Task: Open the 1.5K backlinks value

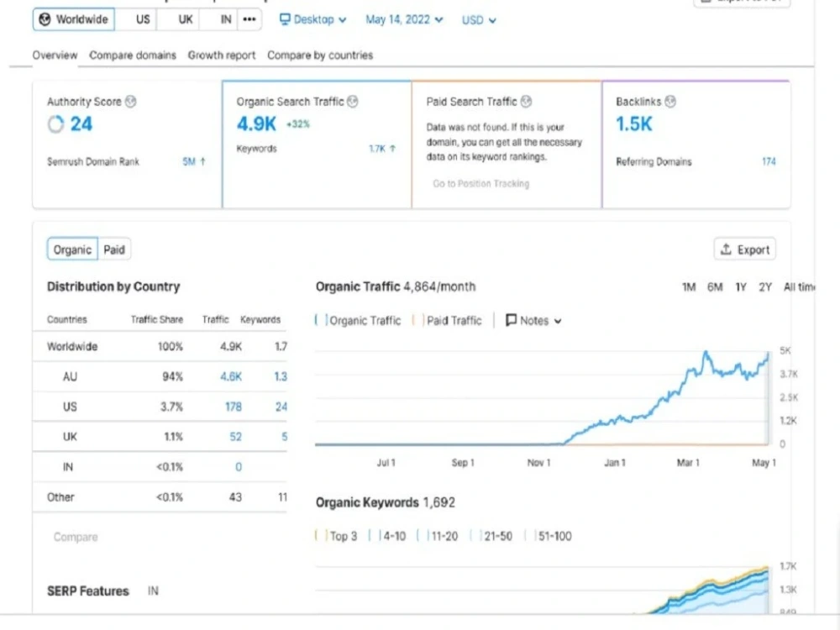Action: (x=633, y=124)
